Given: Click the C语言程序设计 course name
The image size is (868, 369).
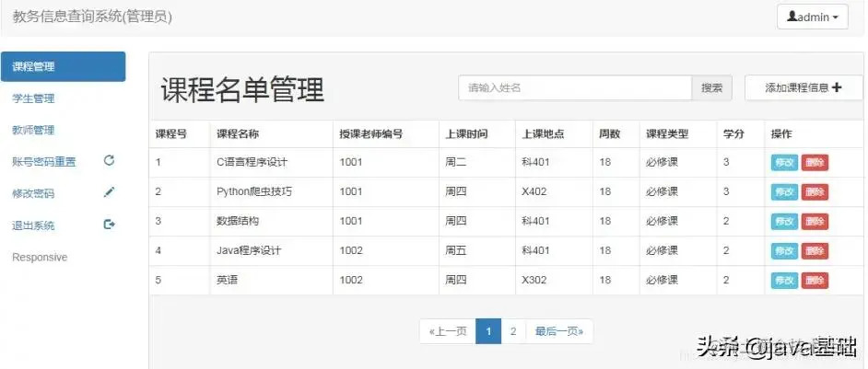Looking at the screenshot, I should 252,162.
